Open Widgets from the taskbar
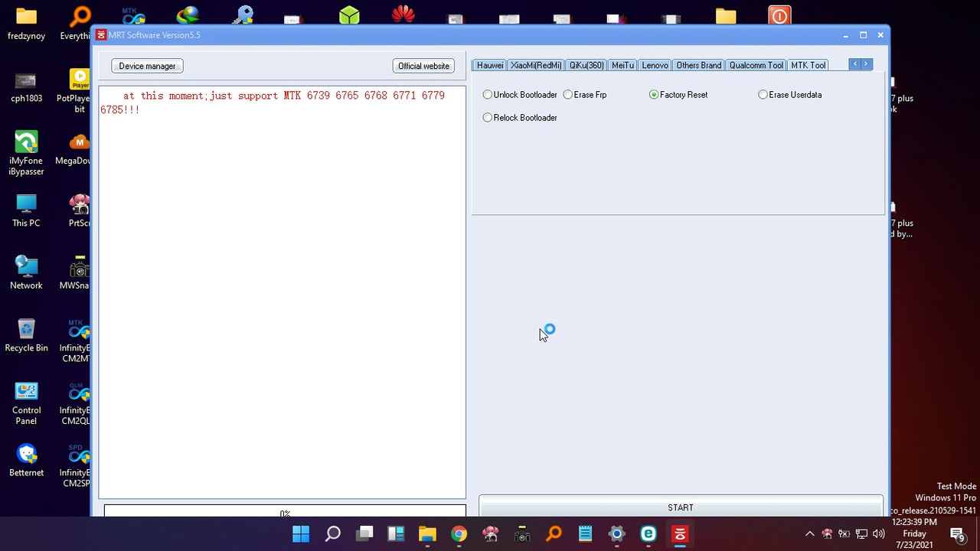Viewport: 980px width, 551px height. [396, 533]
